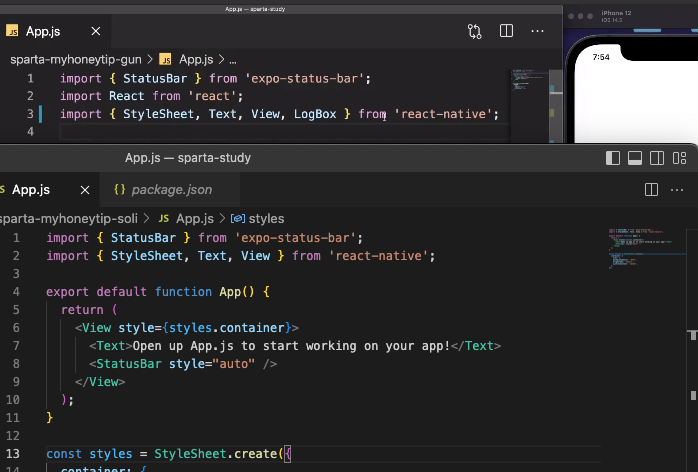
Task: Click iPhone 12 simulator title
Action: [x=616, y=13]
